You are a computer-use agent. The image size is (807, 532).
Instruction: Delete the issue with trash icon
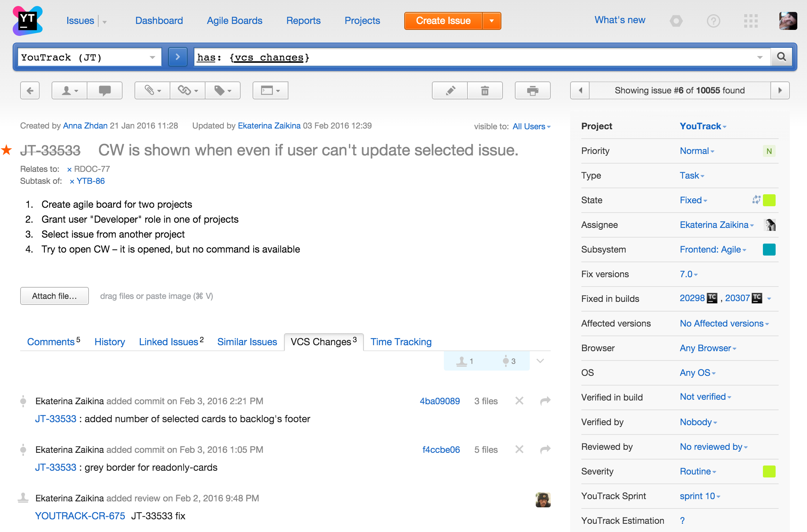pos(485,90)
